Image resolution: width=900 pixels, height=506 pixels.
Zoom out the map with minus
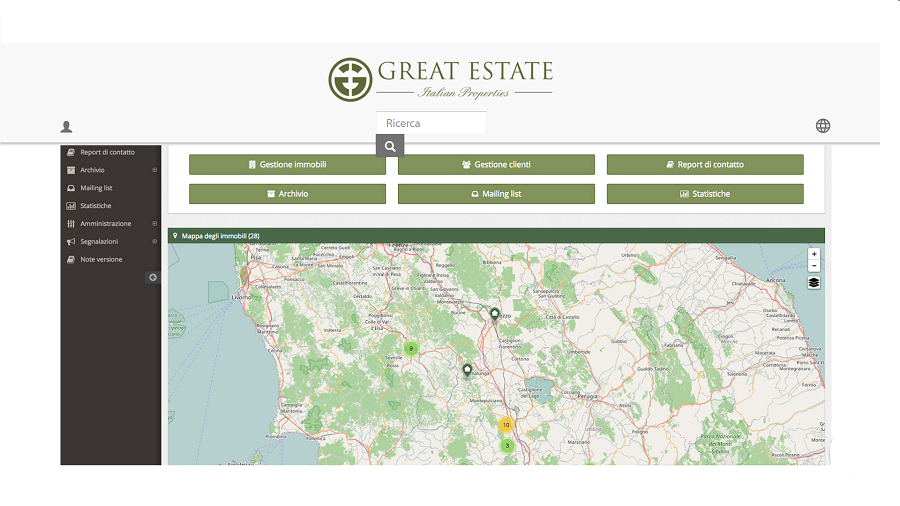tap(814, 266)
